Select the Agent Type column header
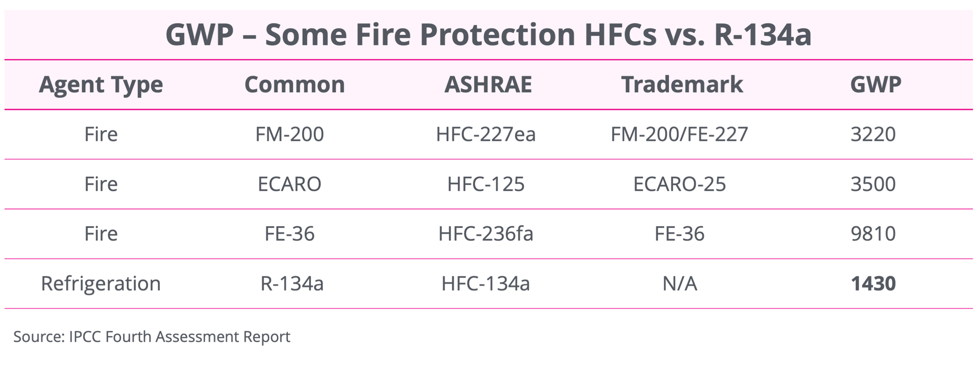This screenshot has height=370, width=980. 101,84
